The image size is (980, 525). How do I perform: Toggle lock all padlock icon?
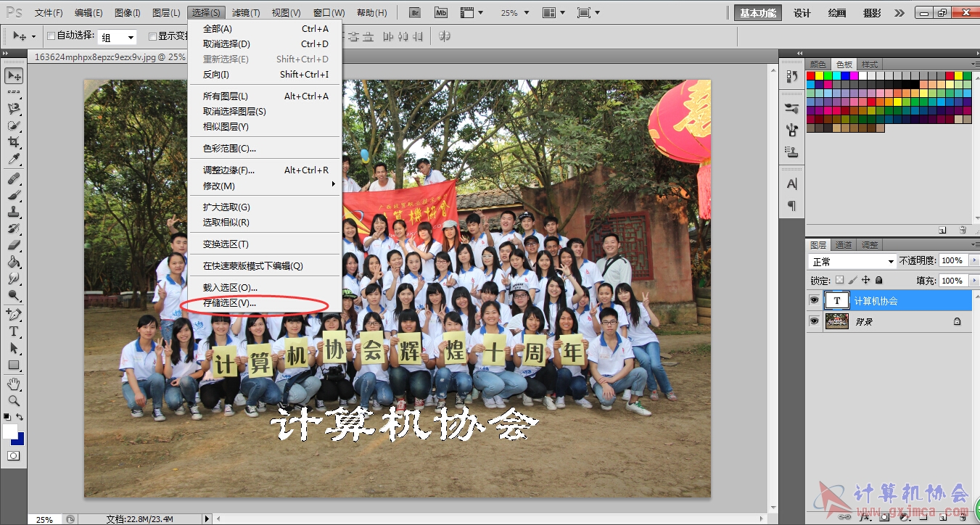(x=878, y=280)
